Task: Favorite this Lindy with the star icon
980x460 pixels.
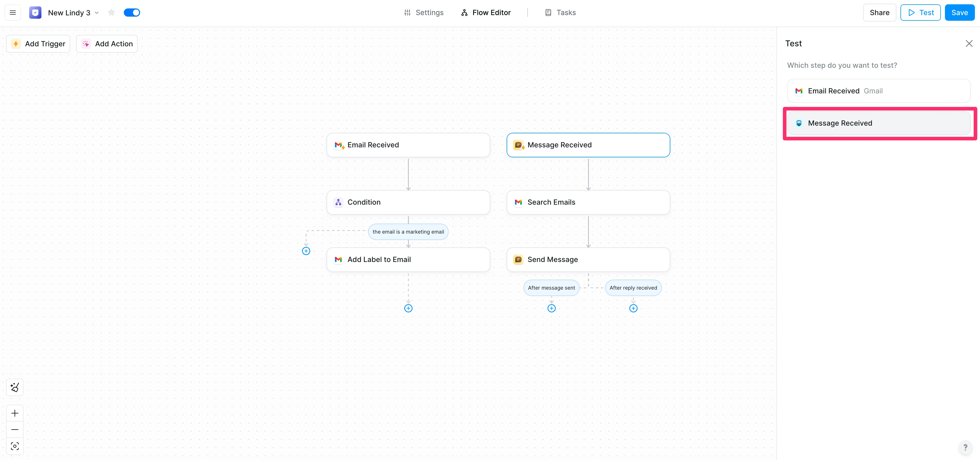Action: click(x=111, y=13)
